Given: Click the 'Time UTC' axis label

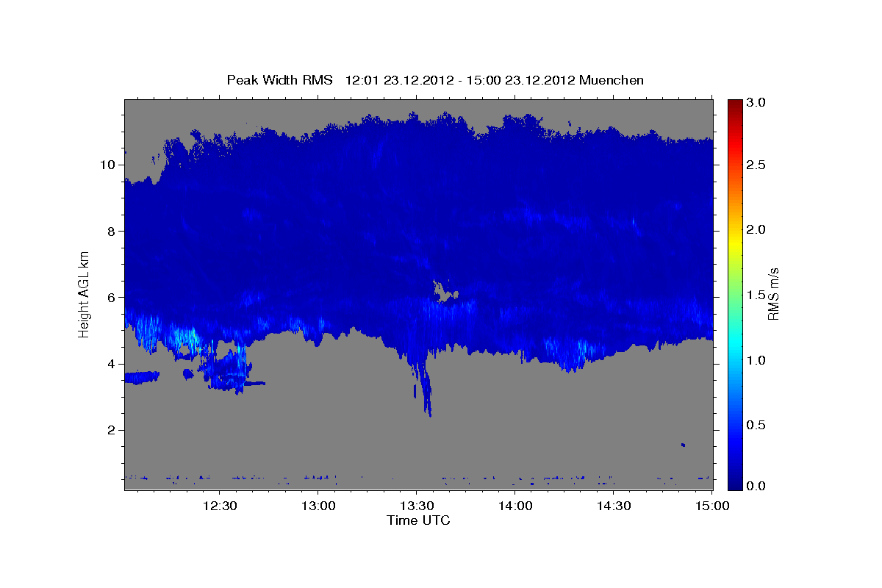Looking at the screenshot, I should coord(418,520).
